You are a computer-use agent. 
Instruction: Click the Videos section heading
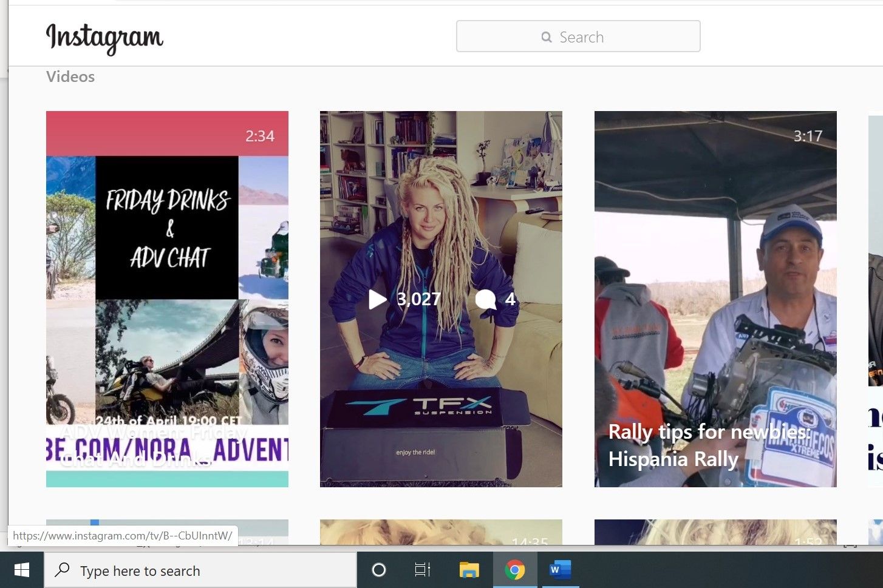(70, 76)
